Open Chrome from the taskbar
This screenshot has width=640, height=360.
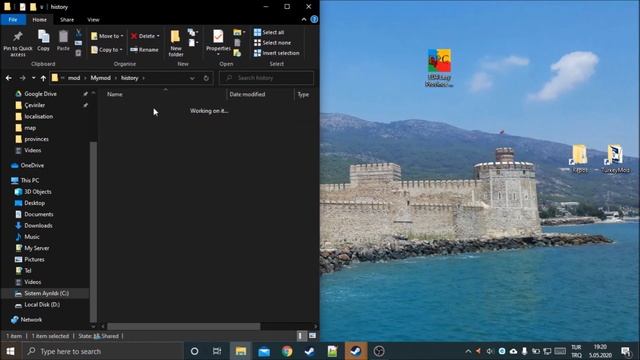click(x=287, y=351)
